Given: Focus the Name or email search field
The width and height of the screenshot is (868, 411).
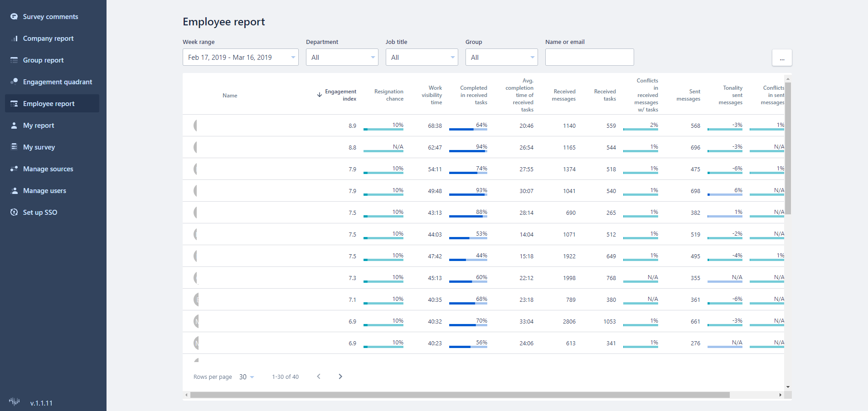Looking at the screenshot, I should 589,58.
